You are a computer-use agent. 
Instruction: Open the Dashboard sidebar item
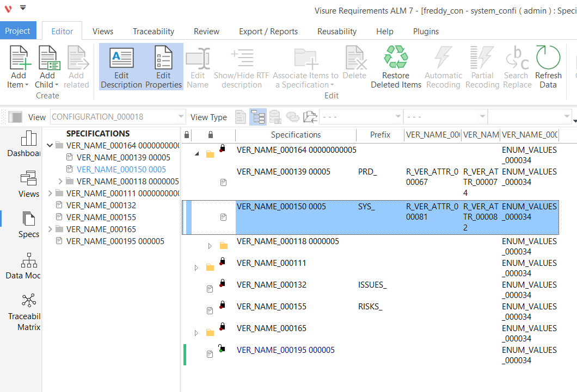click(23, 144)
